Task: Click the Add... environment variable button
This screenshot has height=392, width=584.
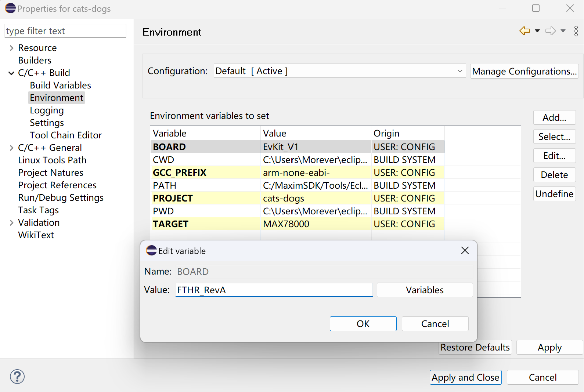Action: tap(554, 117)
